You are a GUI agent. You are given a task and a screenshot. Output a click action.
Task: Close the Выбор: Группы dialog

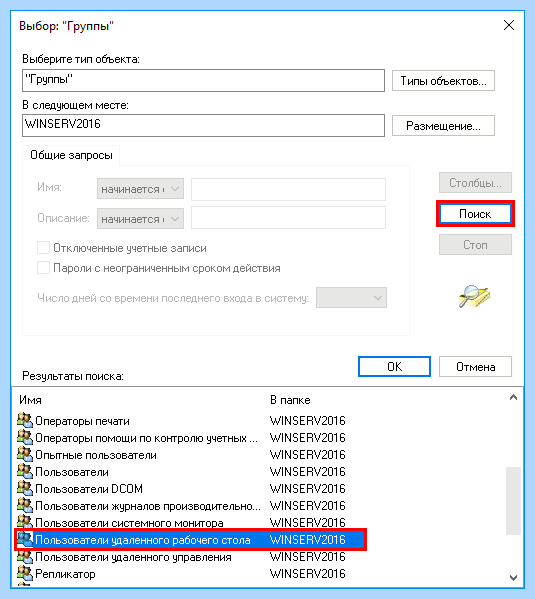coord(509,26)
